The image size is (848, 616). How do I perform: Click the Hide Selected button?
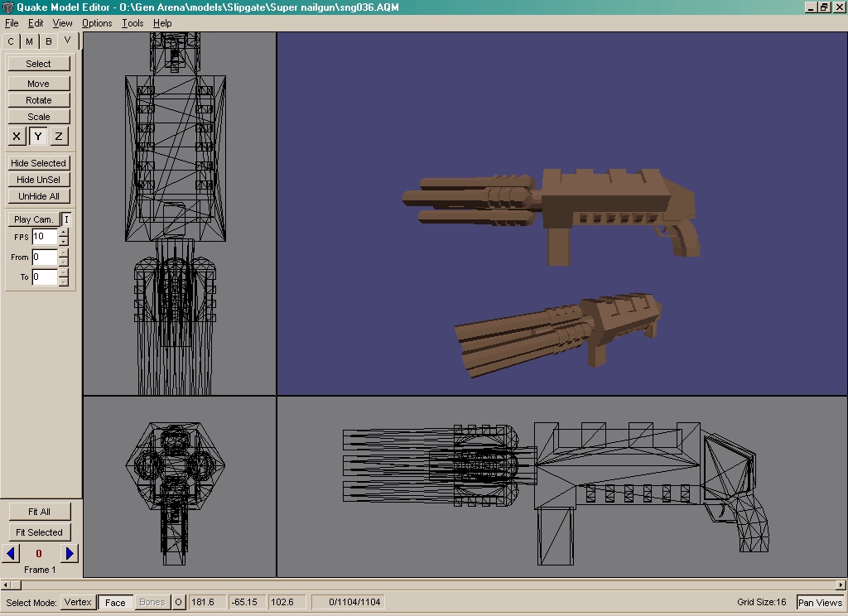38,163
